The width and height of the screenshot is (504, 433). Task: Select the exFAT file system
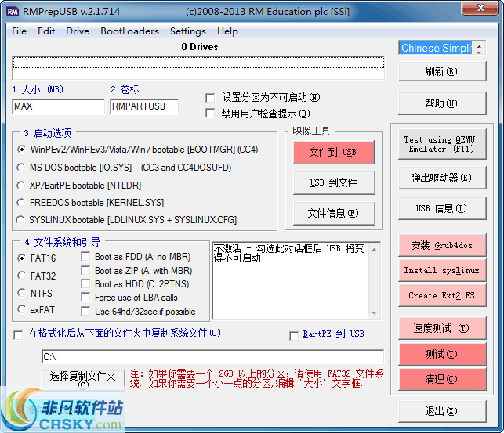point(21,309)
